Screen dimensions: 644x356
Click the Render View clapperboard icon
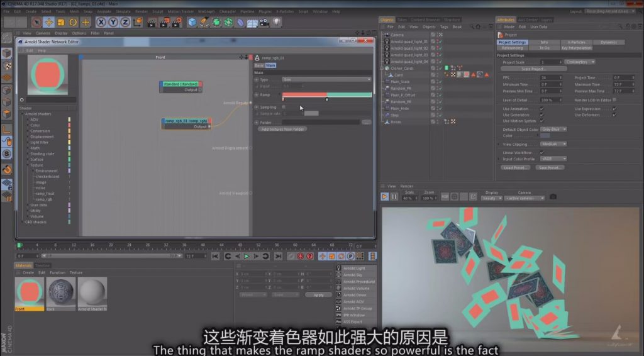[152, 22]
